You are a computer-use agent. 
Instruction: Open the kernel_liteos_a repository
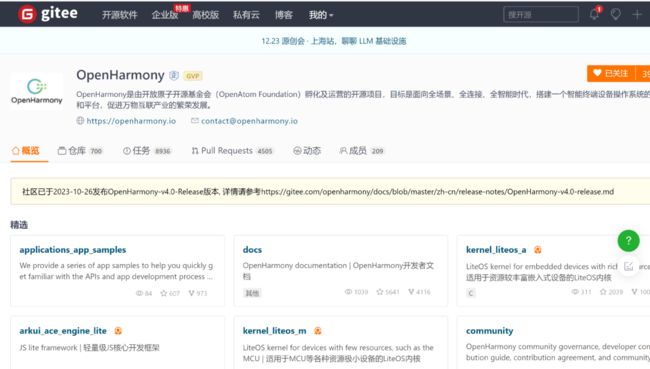coord(496,250)
